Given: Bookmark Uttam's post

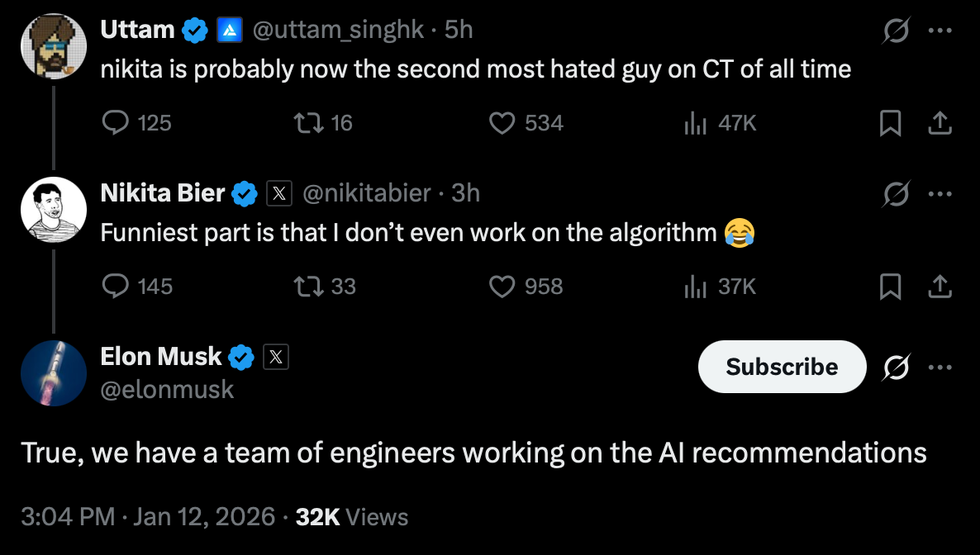Looking at the screenshot, I should 890,123.
